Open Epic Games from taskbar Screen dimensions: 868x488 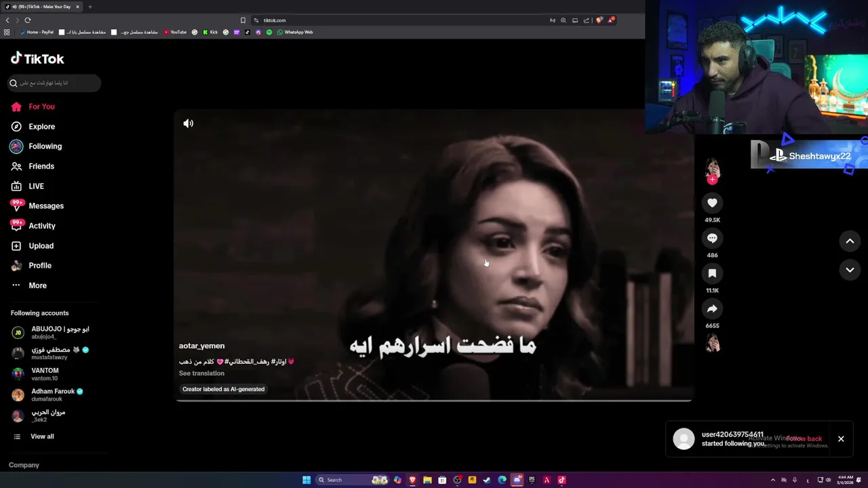pyautogui.click(x=532, y=480)
